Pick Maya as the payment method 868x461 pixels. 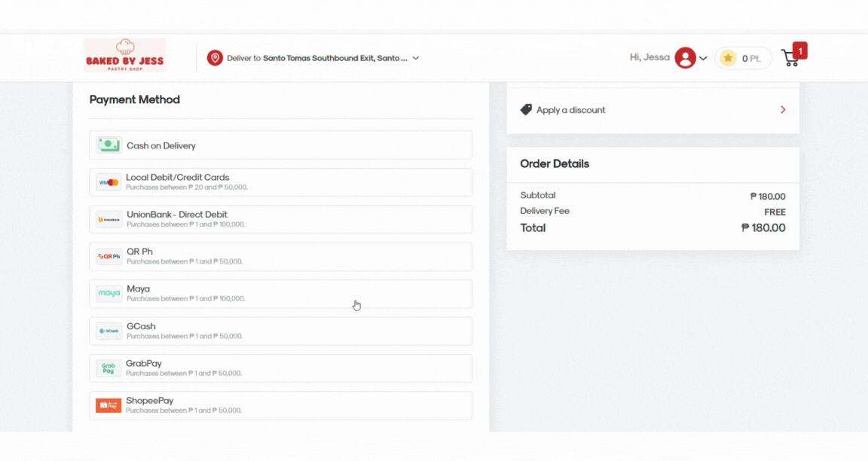(x=280, y=294)
